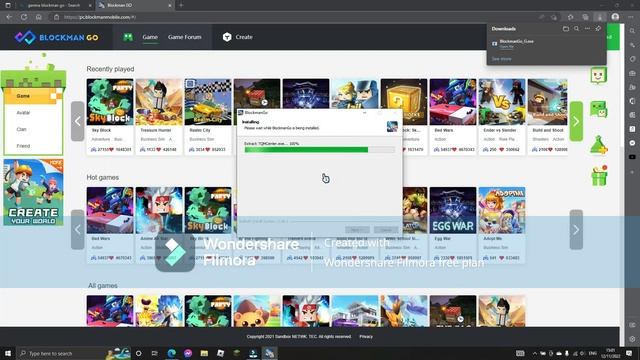This screenshot has width=640, height=360.
Task: Select the Game tab in header
Action: tap(150, 37)
